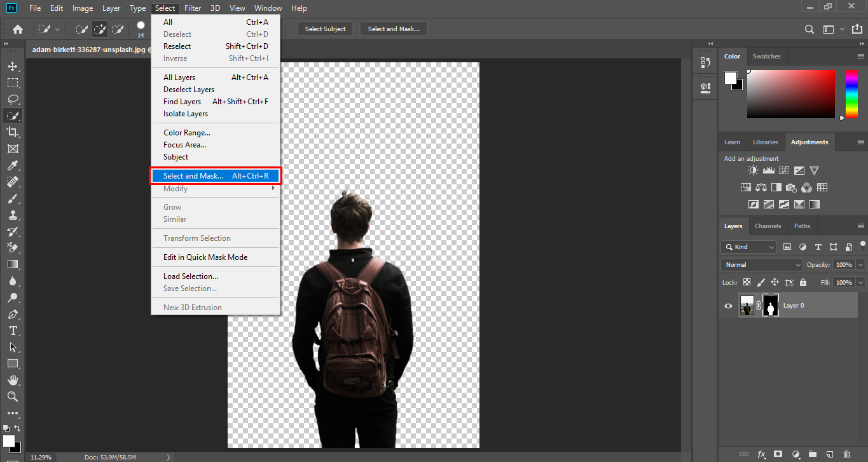Select the Eyedropper tool
Image resolution: width=868 pixels, height=462 pixels.
(x=13, y=165)
